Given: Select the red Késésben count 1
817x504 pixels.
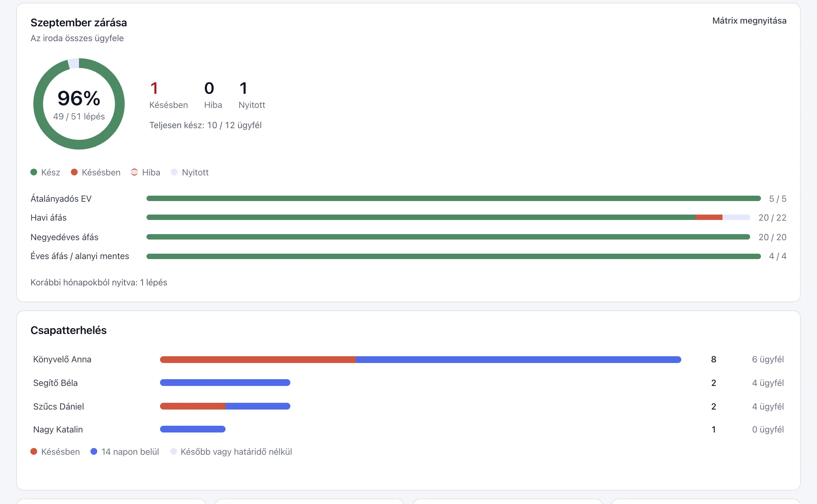Looking at the screenshot, I should [x=154, y=88].
